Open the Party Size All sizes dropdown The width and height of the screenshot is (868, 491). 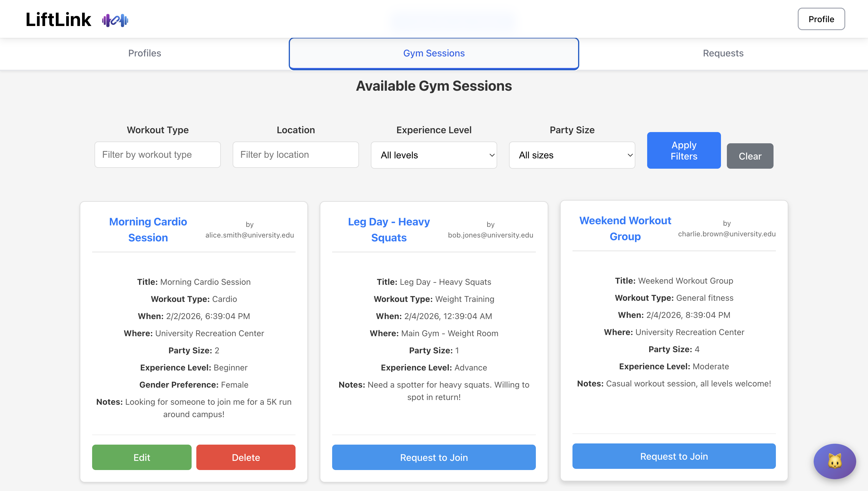pos(572,155)
